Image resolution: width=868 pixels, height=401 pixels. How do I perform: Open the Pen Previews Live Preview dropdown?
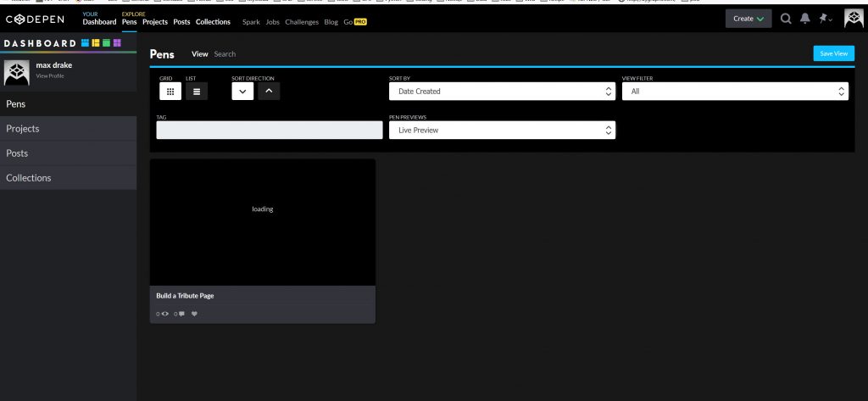coord(502,130)
